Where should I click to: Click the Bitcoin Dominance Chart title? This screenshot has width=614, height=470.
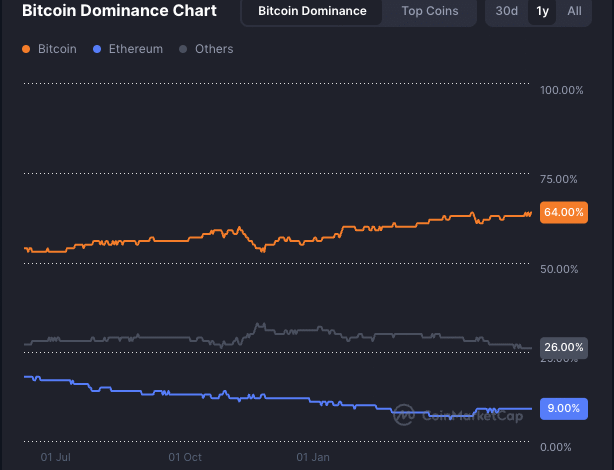[x=119, y=11]
